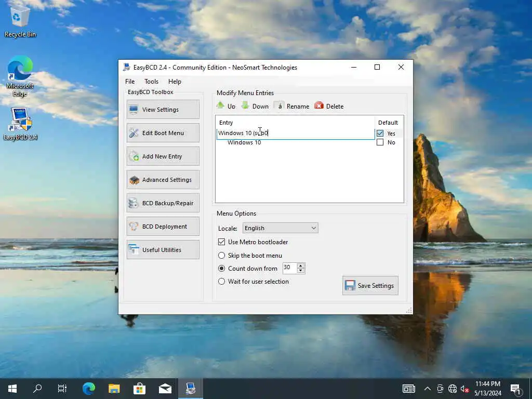Screen dimensions: 532x399
Task: Open taskbar Search
Action: click(x=37, y=389)
